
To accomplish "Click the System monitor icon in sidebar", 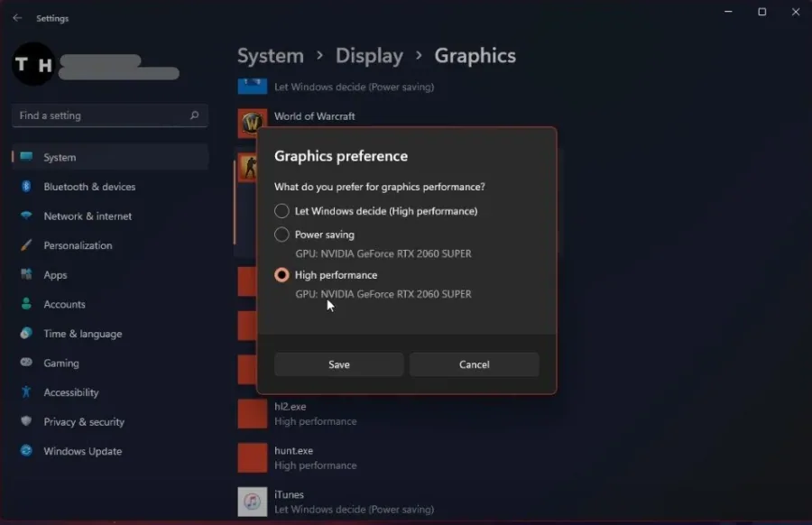I will tap(26, 156).
